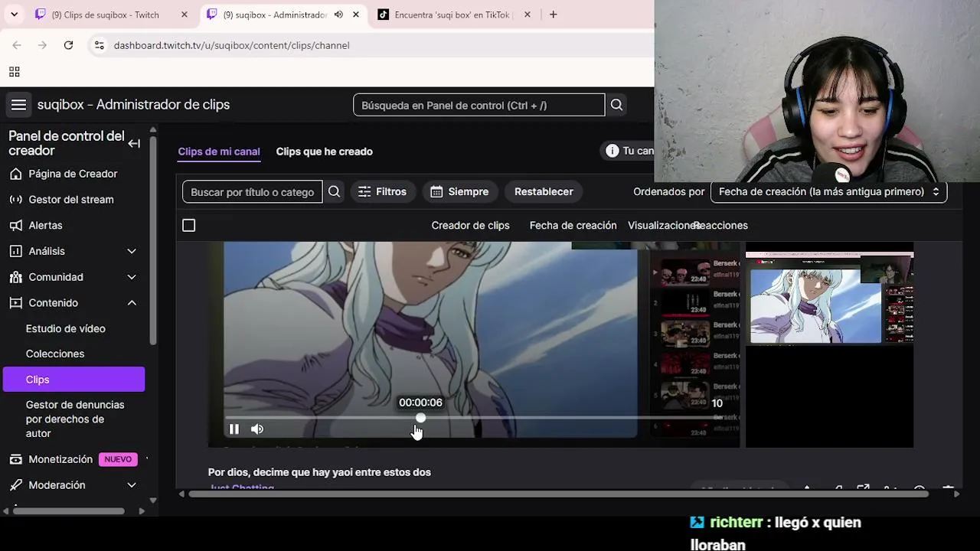The width and height of the screenshot is (980, 551).
Task: Sort by Creador de clips column
Action: coord(470,225)
